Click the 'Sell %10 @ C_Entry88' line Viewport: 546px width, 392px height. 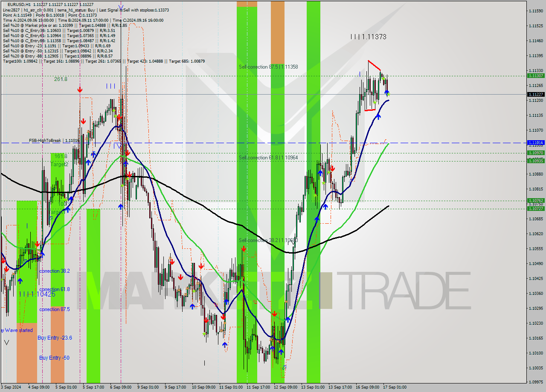[x=59, y=40]
